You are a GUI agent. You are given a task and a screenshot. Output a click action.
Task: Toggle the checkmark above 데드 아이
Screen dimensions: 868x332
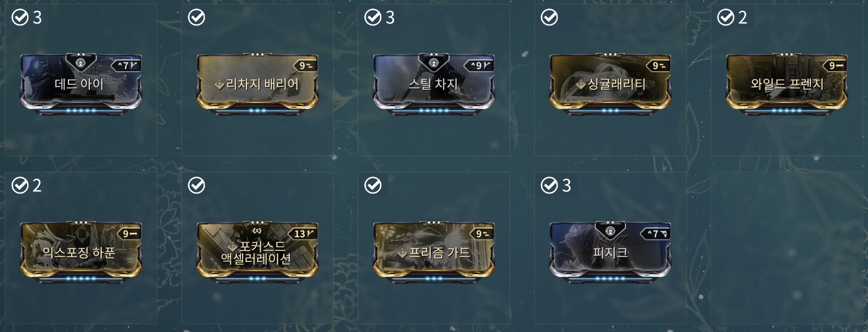click(x=20, y=18)
